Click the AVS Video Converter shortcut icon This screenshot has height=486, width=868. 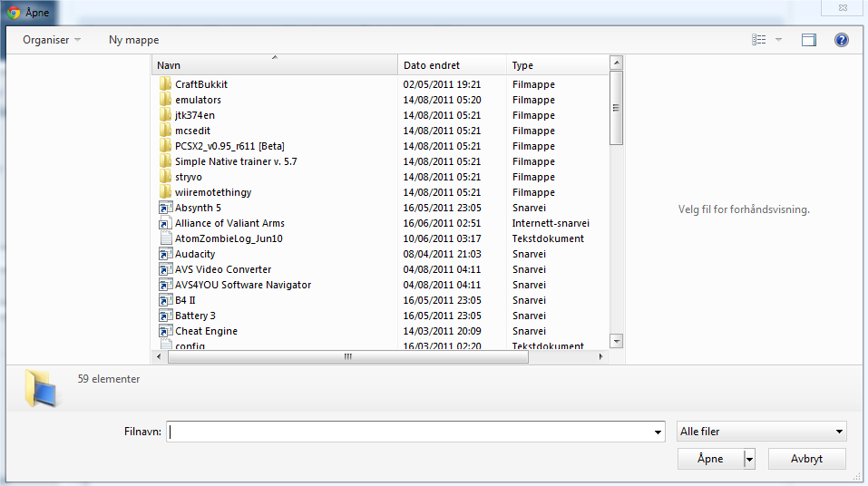(x=165, y=269)
